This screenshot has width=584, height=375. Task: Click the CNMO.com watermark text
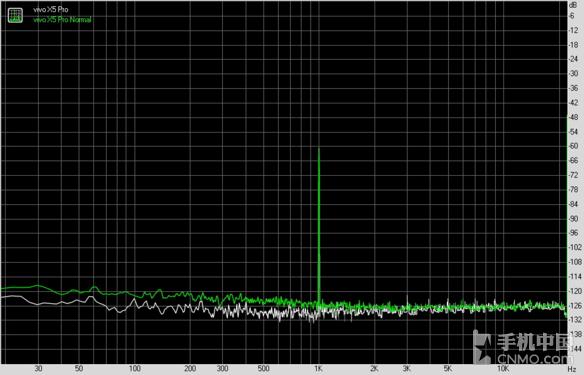(533, 359)
